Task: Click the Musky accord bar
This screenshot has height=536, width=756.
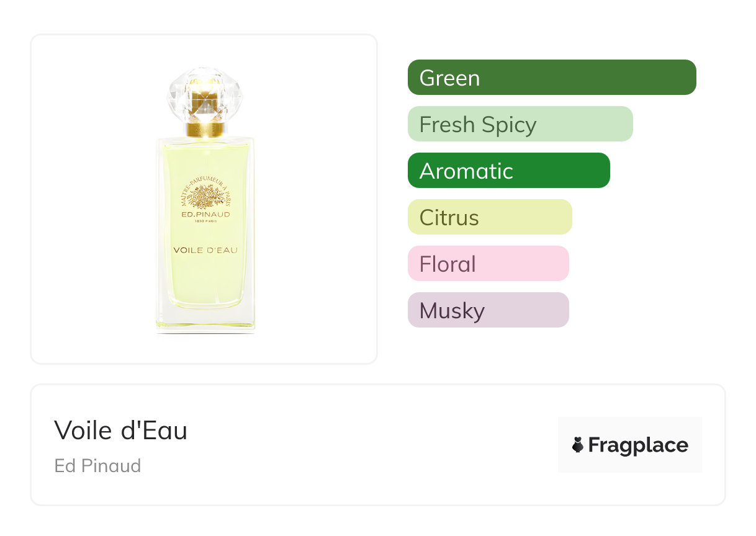Action: coord(488,310)
